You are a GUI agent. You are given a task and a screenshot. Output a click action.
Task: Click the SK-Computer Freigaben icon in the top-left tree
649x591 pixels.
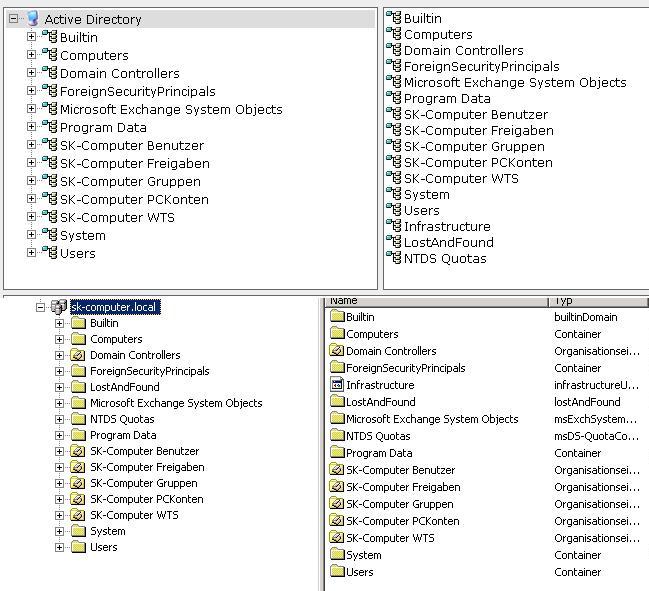pos(50,163)
